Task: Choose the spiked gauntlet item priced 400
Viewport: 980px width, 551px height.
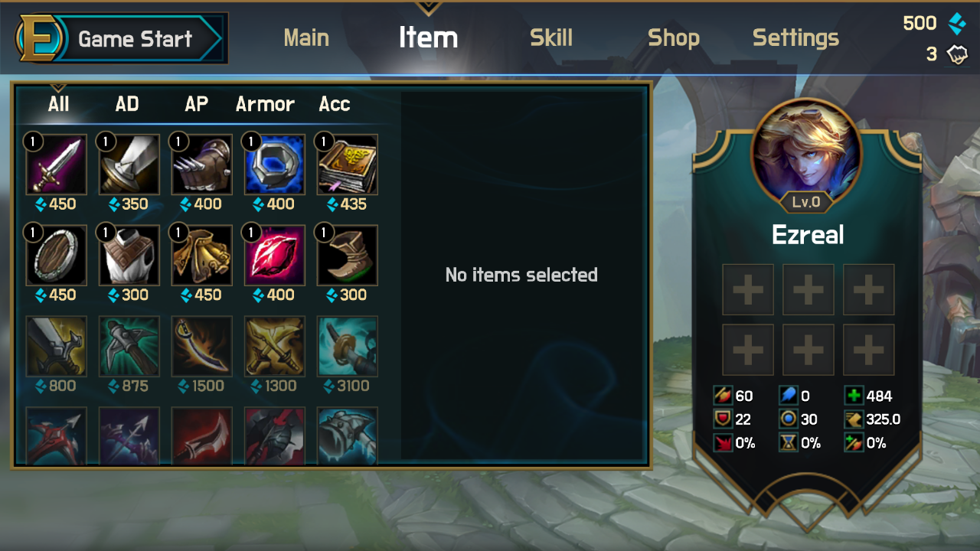Action: [202, 165]
